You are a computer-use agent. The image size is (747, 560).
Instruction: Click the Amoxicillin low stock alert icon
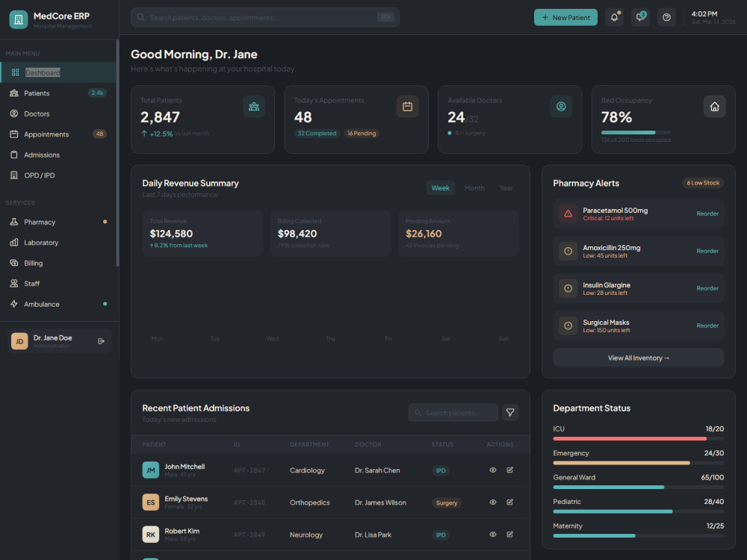568,251
